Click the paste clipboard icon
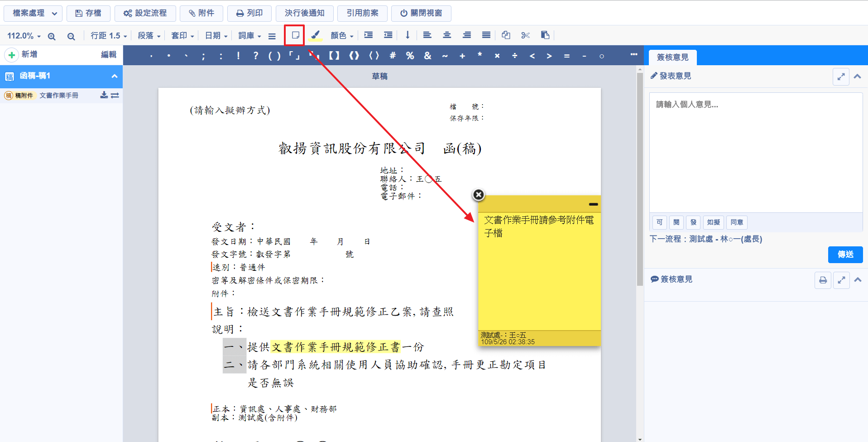This screenshot has width=868, height=442. pos(545,35)
